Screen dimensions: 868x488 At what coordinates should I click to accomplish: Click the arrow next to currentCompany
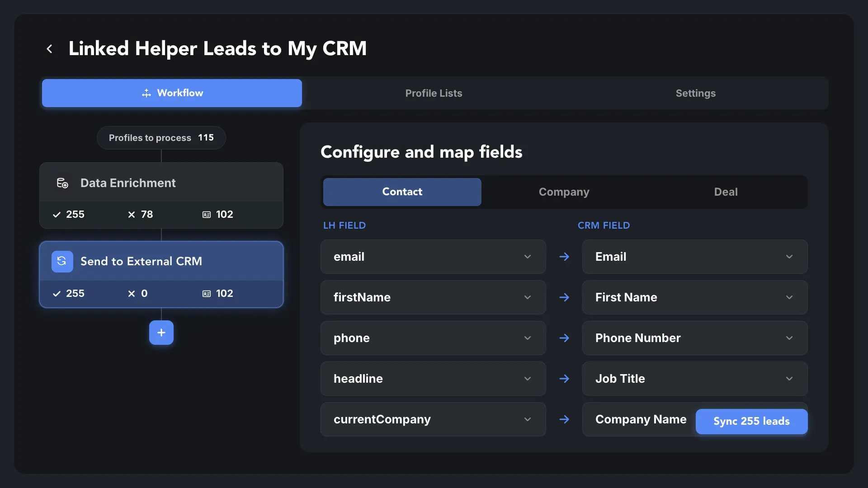(564, 419)
